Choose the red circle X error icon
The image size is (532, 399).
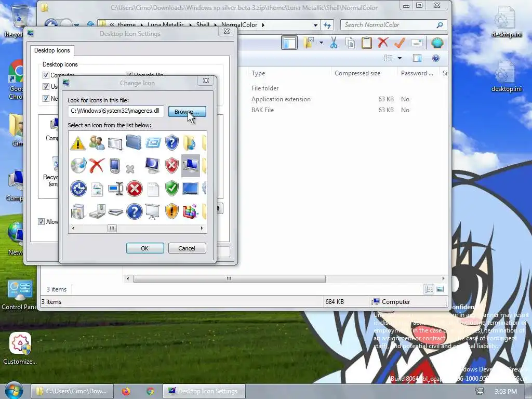click(135, 189)
